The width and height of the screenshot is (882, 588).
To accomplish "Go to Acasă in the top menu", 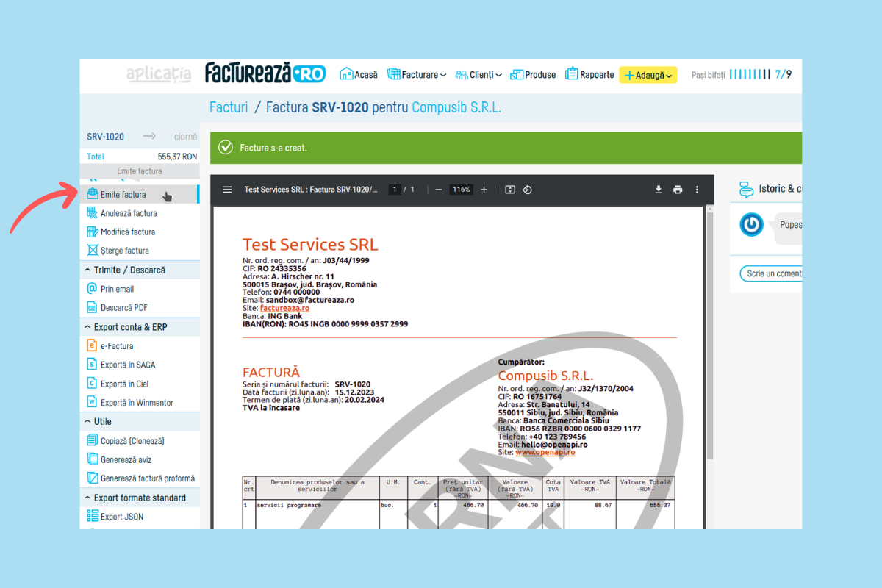I will click(359, 75).
